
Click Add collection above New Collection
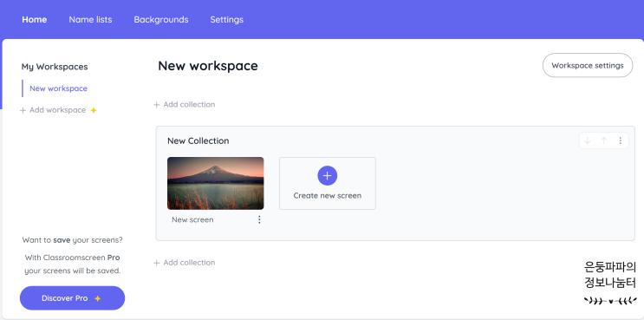click(185, 104)
